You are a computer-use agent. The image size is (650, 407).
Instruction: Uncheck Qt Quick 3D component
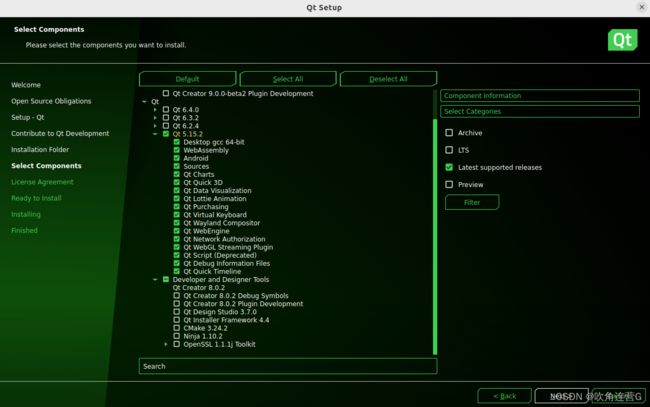click(177, 182)
